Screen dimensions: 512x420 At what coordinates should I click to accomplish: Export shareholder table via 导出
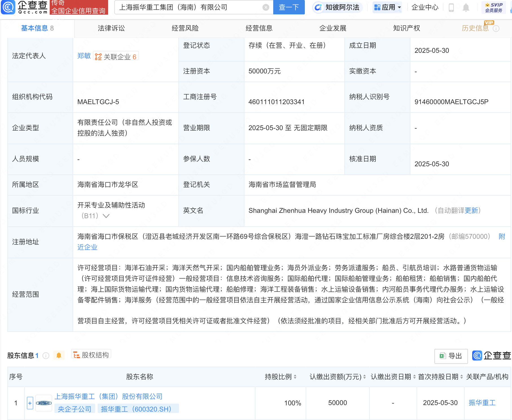point(451,356)
